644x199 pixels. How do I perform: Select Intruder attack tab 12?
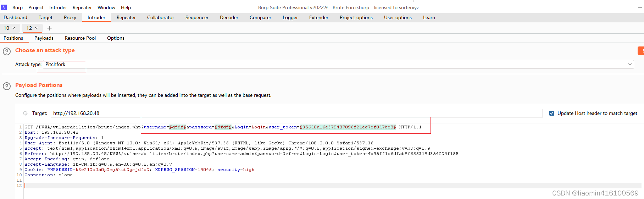[x=29, y=28]
